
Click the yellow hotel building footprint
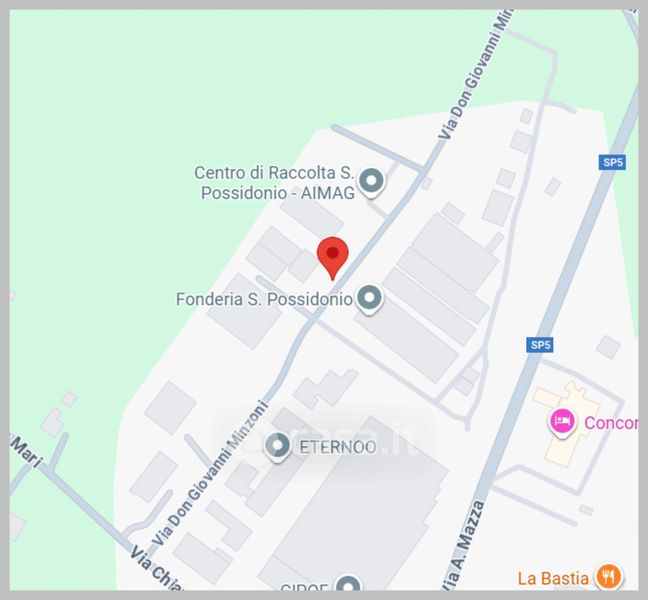click(568, 424)
